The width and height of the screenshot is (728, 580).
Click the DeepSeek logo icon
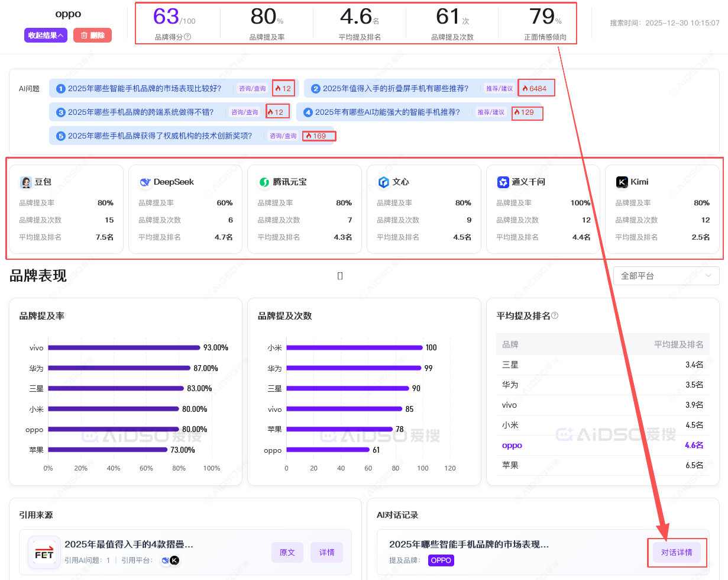point(145,182)
